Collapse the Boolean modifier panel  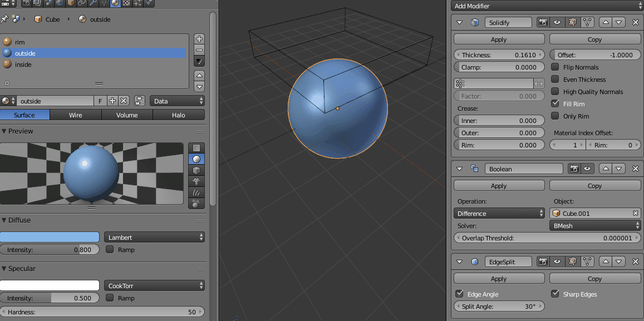pos(460,169)
